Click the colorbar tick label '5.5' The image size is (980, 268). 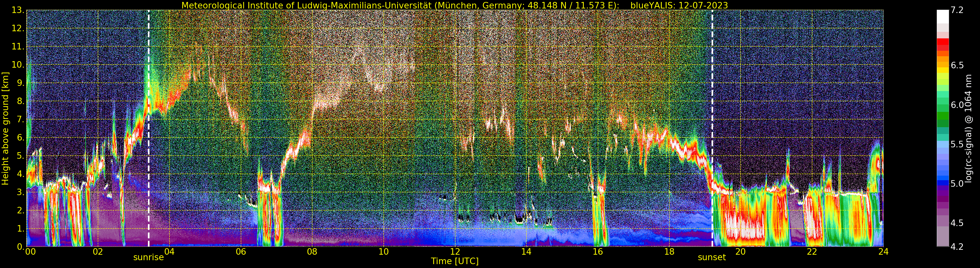pos(957,144)
